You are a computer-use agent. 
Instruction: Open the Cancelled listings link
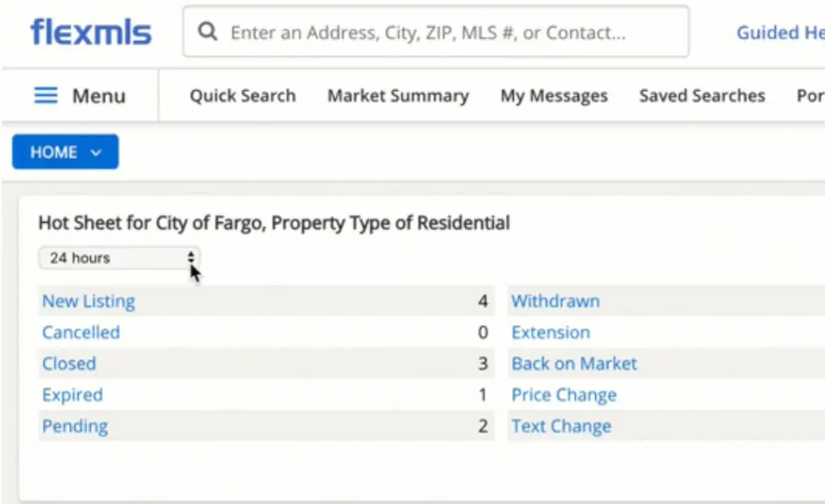[81, 333]
